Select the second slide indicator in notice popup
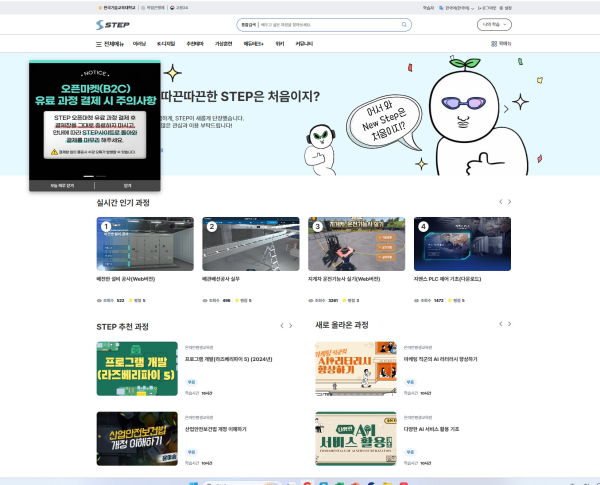 click(x=101, y=176)
